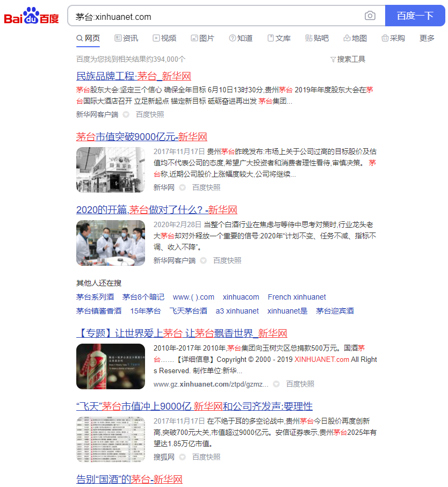Search related term 茅台镇酱香酒
Viewport: 448px width, 487px height.
(x=99, y=311)
